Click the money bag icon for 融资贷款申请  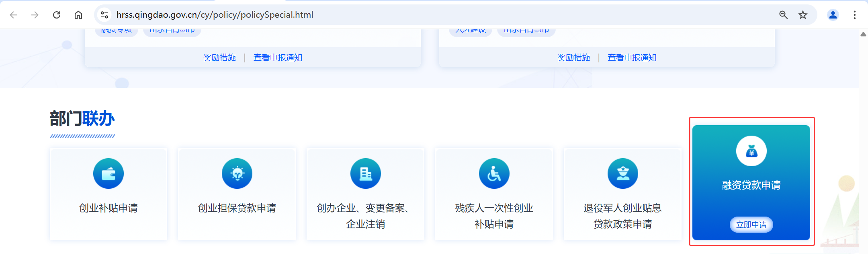[751, 151]
